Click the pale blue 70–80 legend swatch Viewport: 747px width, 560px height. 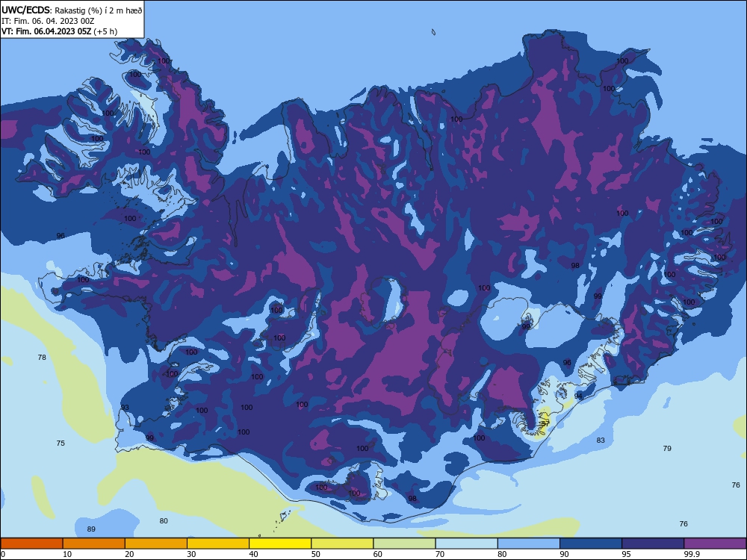tap(466, 544)
